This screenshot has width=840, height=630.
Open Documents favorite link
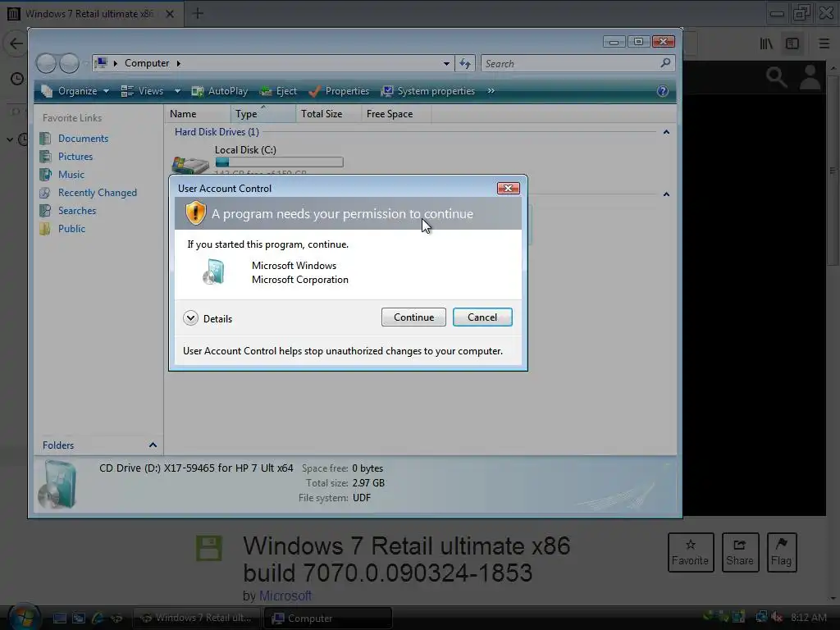[83, 138]
